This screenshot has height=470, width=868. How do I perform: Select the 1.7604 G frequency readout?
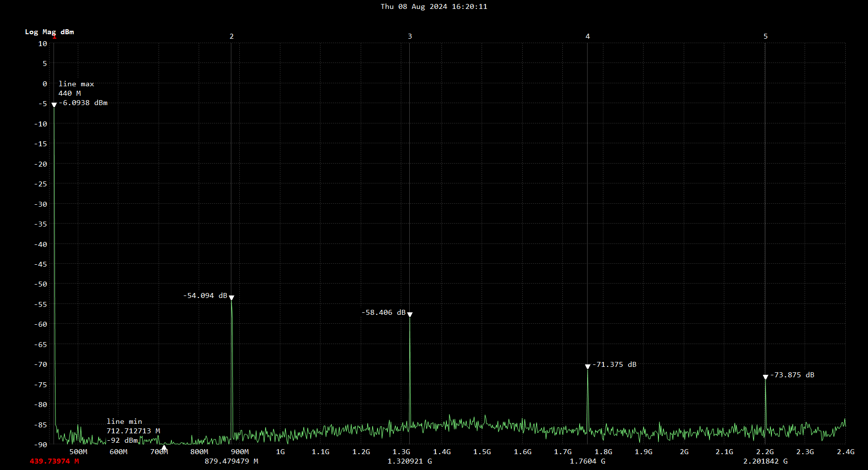(x=588, y=461)
